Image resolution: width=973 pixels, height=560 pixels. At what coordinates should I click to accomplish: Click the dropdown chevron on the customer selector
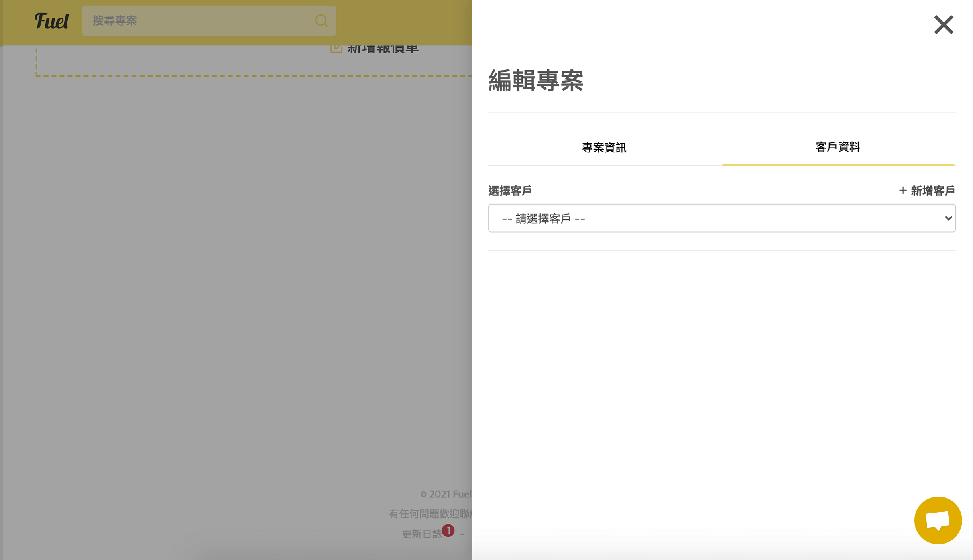949,218
